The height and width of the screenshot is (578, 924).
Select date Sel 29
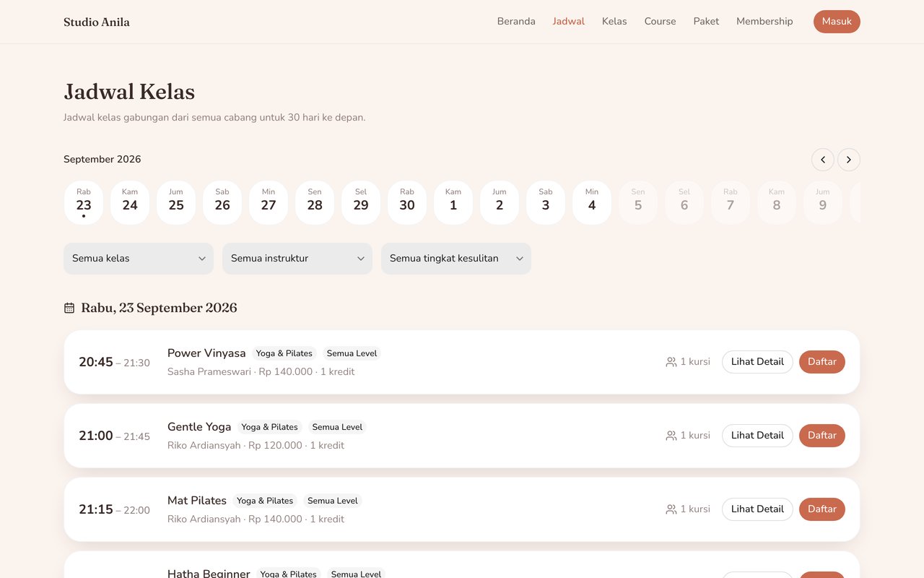tap(361, 202)
